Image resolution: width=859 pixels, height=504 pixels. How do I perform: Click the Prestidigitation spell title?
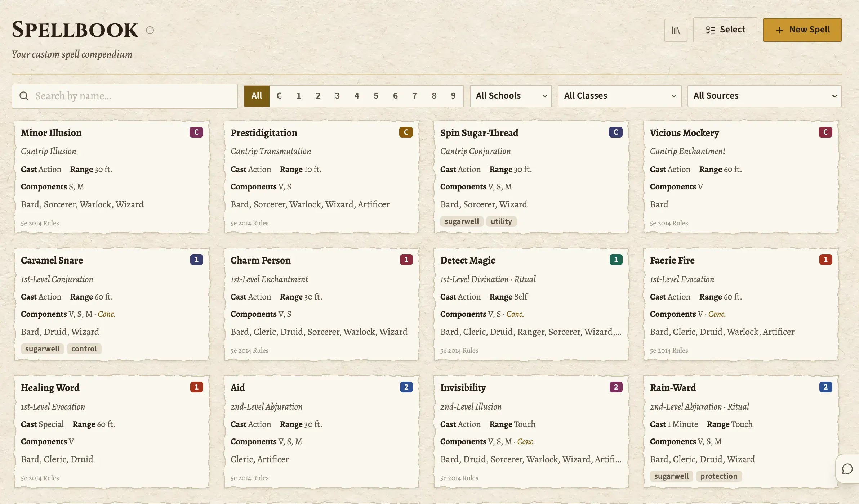264,133
